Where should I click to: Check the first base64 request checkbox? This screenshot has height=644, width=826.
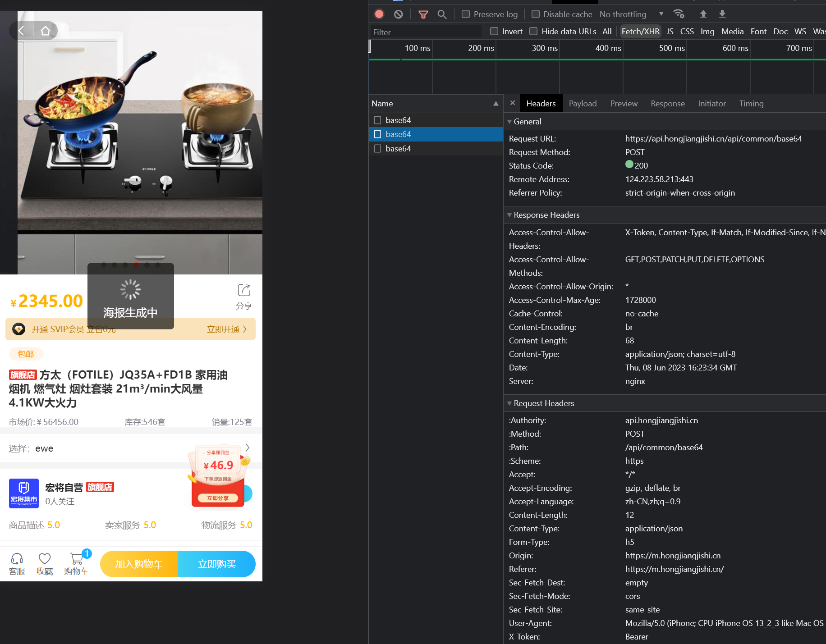(x=378, y=120)
